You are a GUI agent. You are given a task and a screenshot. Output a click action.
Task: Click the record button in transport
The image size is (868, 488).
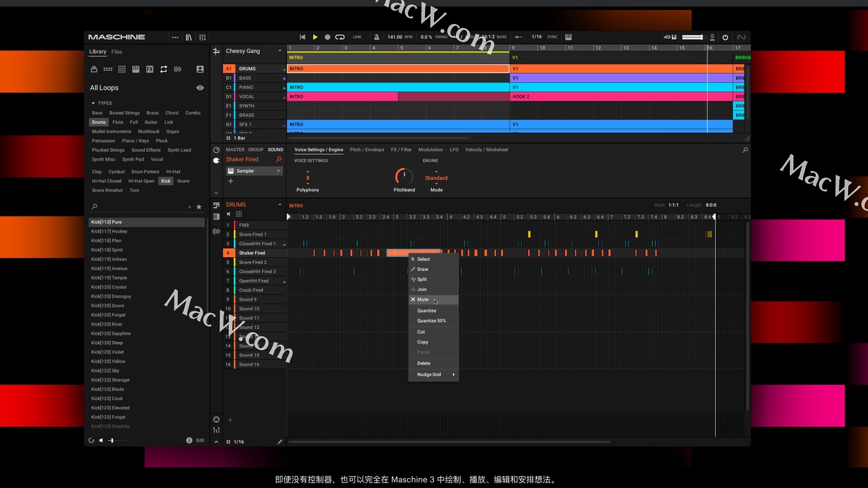[x=327, y=37]
